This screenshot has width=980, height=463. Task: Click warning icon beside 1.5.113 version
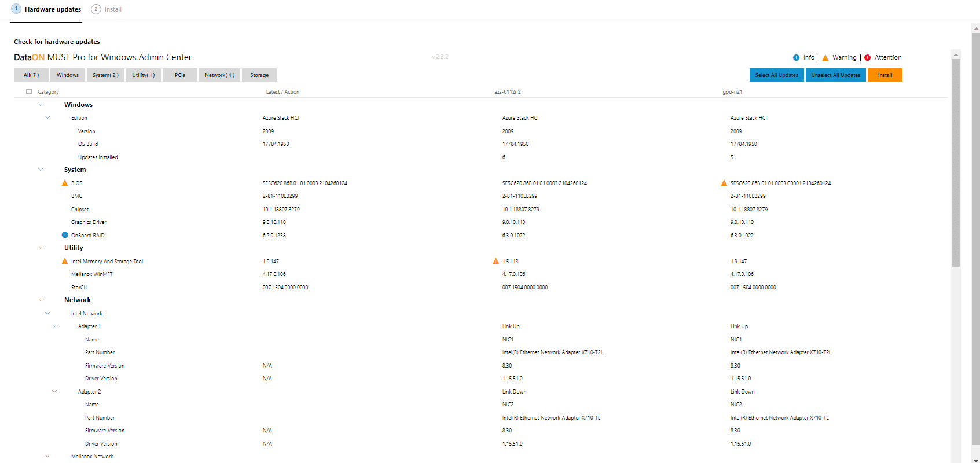(x=495, y=261)
